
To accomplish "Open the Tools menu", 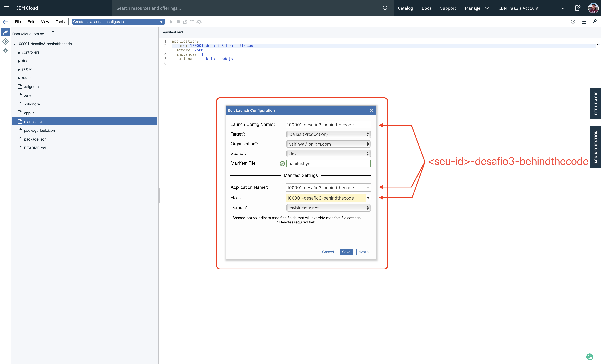I will (x=60, y=22).
